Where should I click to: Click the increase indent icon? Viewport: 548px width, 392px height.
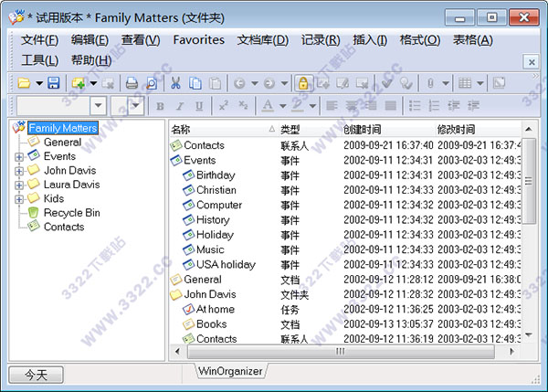point(473,106)
